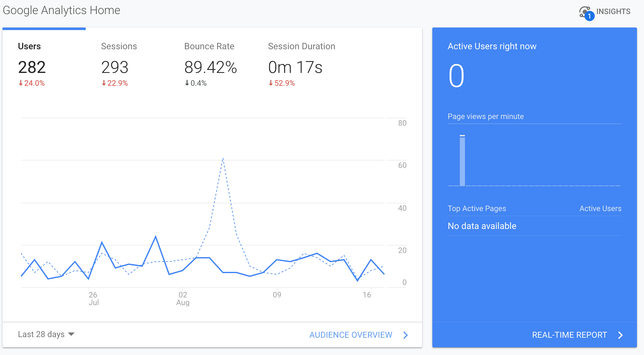This screenshot has height=355, width=644.
Task: Click the page views per minute bar
Action: pos(462,161)
